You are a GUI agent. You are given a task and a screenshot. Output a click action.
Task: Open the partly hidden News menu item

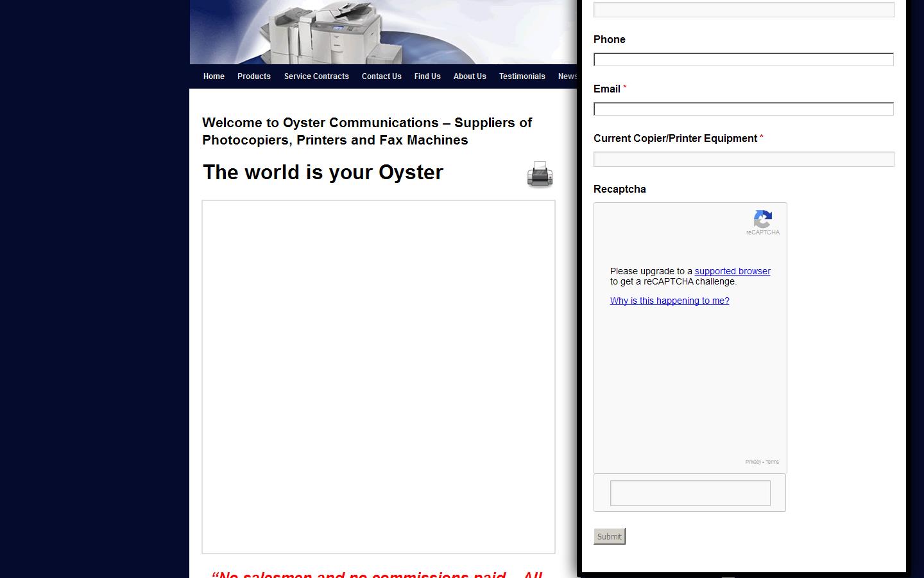[567, 76]
